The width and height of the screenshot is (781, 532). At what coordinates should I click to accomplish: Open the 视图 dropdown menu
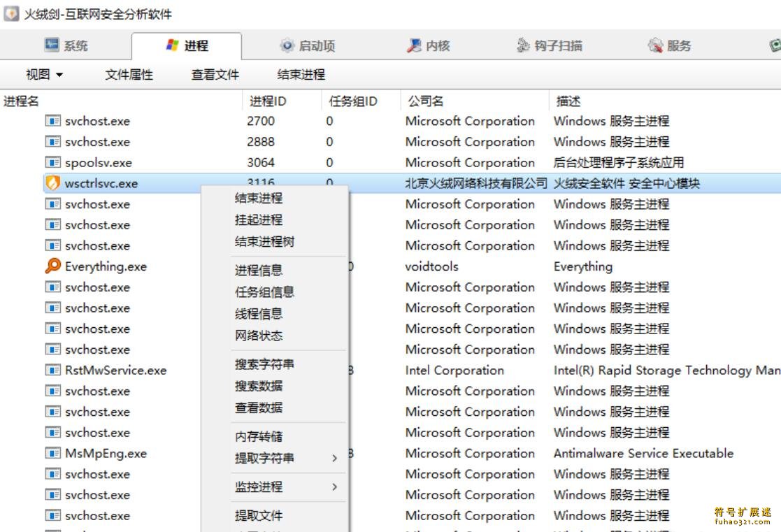click(44, 75)
